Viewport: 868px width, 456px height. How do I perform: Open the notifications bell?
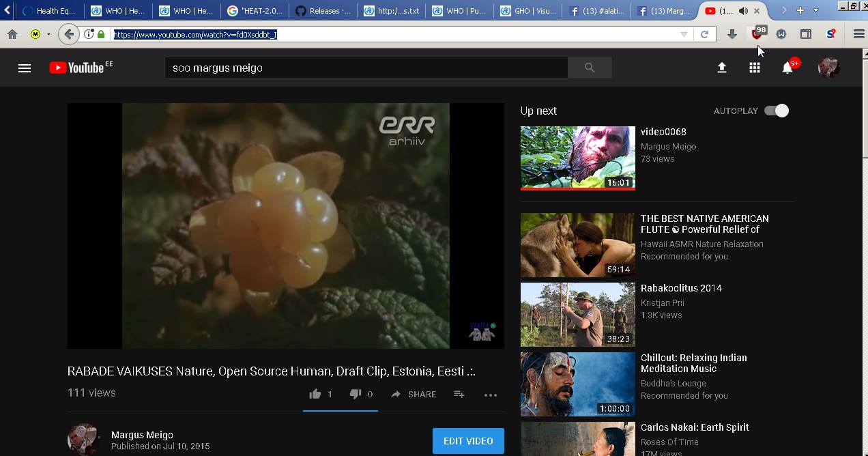[x=787, y=68]
